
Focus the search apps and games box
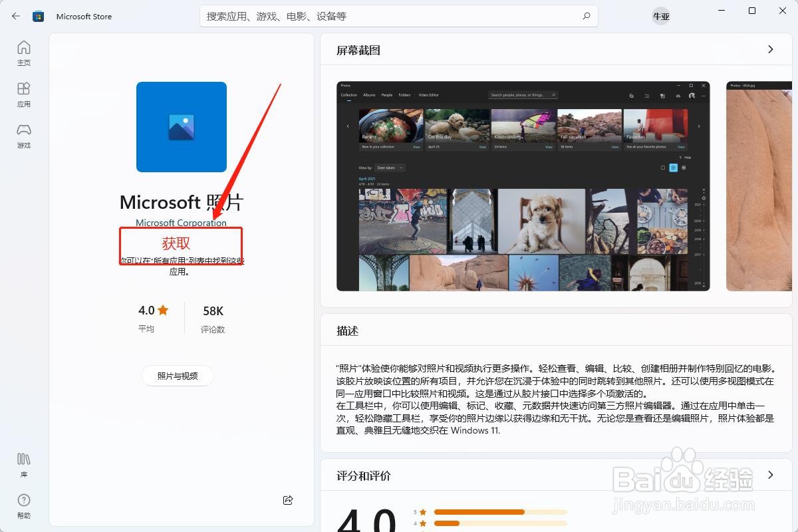[399, 16]
